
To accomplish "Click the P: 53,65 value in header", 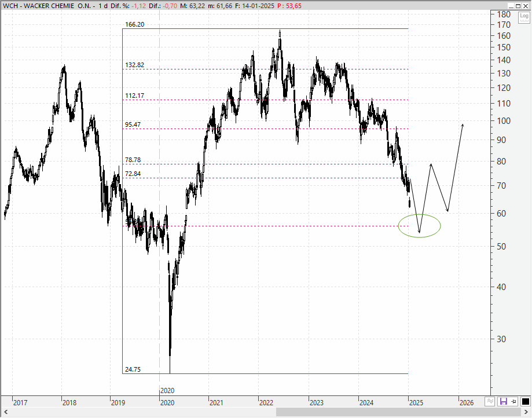I will [x=289, y=6].
